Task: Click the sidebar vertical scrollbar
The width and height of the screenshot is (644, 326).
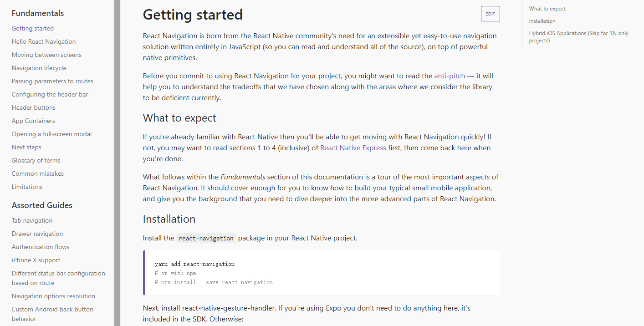Action: click(x=117, y=163)
